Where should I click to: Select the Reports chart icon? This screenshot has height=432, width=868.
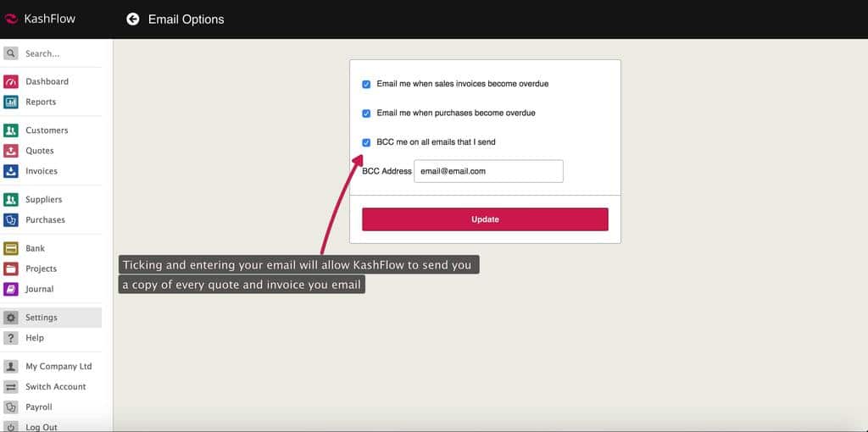[11, 102]
